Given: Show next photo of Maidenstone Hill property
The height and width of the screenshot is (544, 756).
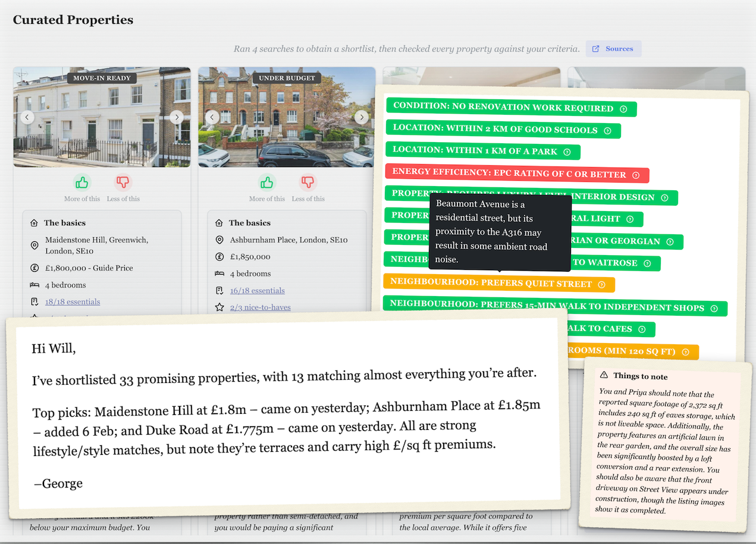Looking at the screenshot, I should tap(177, 117).
